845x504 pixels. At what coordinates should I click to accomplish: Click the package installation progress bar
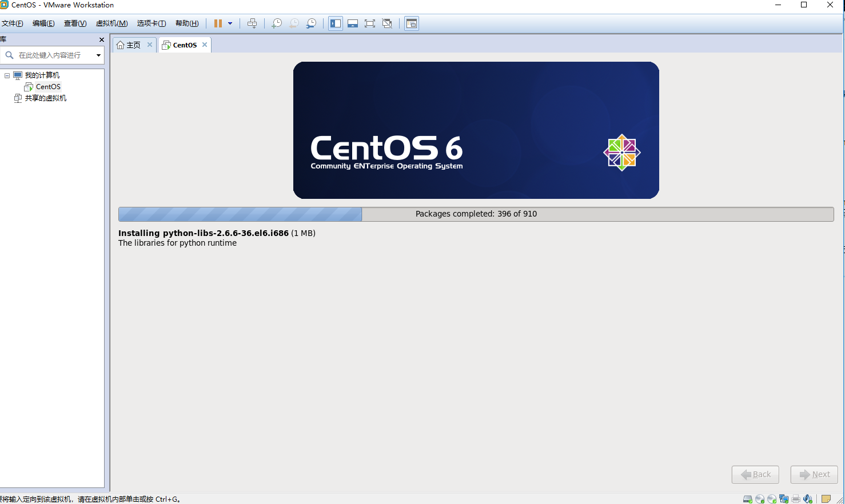click(476, 214)
